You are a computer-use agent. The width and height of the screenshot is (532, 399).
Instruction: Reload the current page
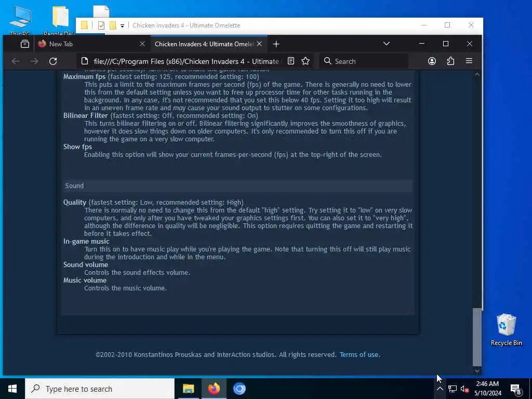click(x=53, y=61)
